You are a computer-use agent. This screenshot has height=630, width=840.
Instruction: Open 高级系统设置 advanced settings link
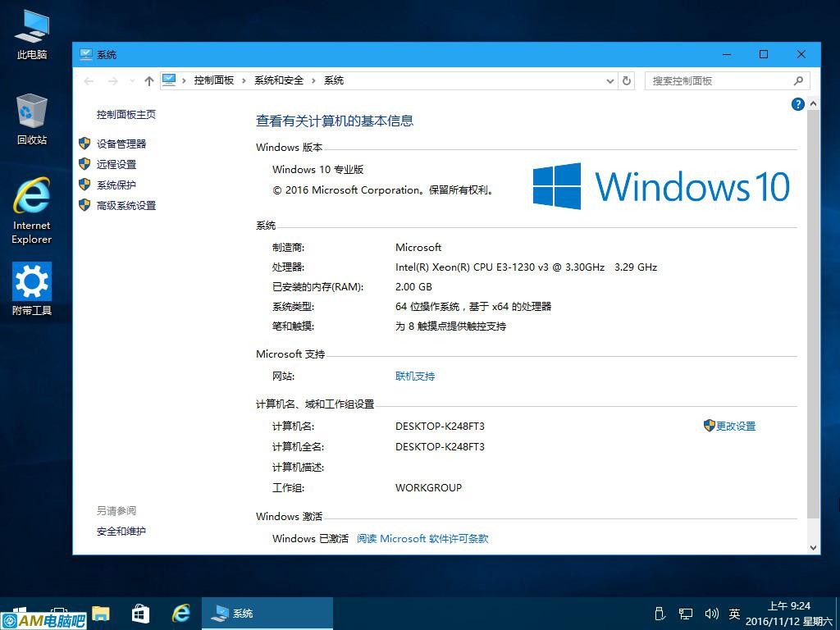pyautogui.click(x=126, y=205)
